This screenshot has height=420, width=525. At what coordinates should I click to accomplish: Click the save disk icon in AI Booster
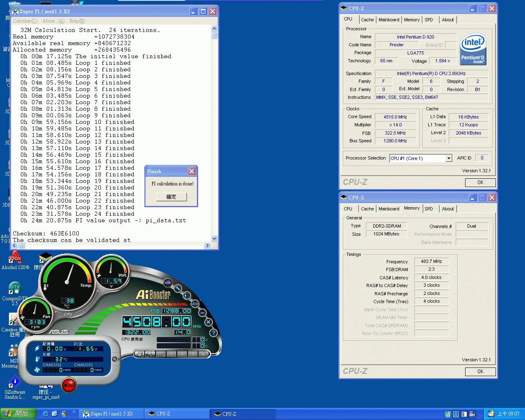(x=203, y=354)
